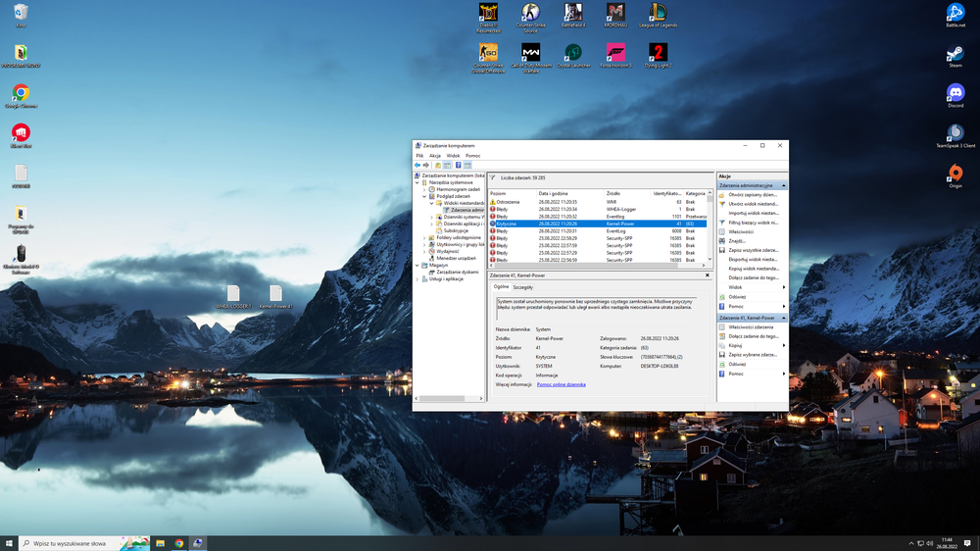This screenshot has height=551, width=980.
Task: Click the blue Help toolbar icon
Action: click(458, 165)
